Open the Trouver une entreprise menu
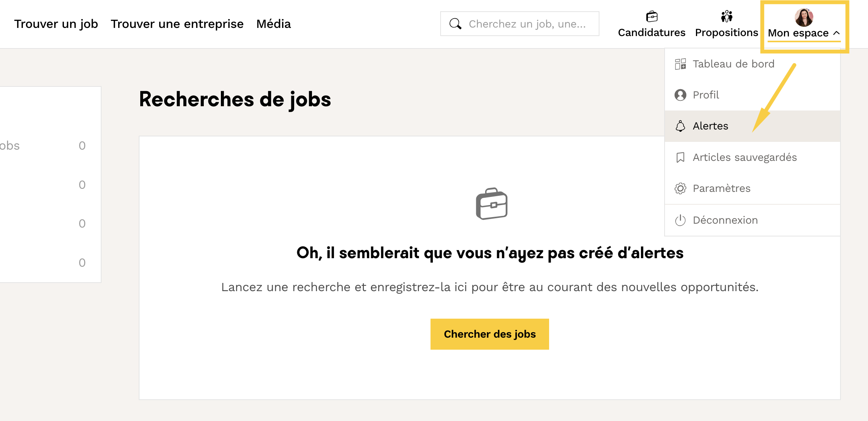The height and width of the screenshot is (421, 868). [177, 24]
